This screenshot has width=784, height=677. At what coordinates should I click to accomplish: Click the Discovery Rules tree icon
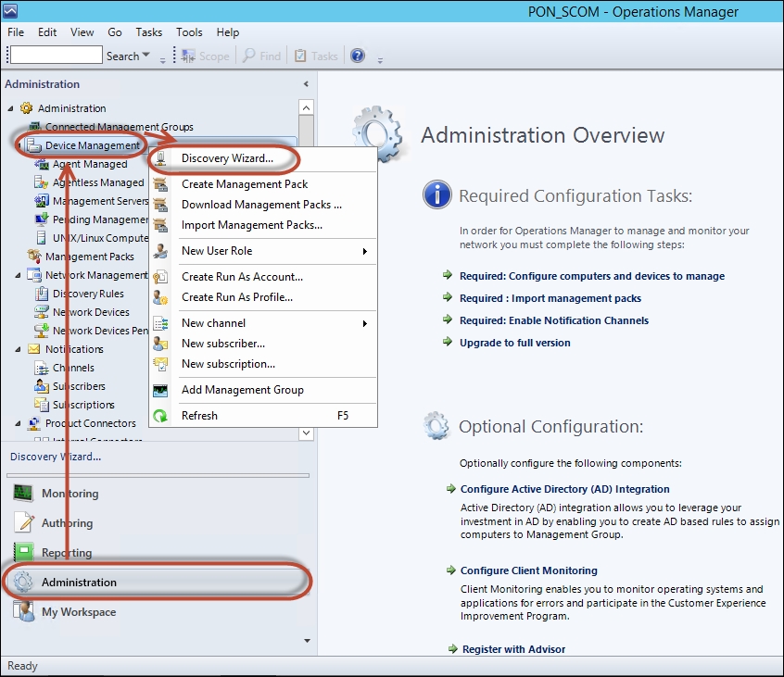[x=42, y=294]
